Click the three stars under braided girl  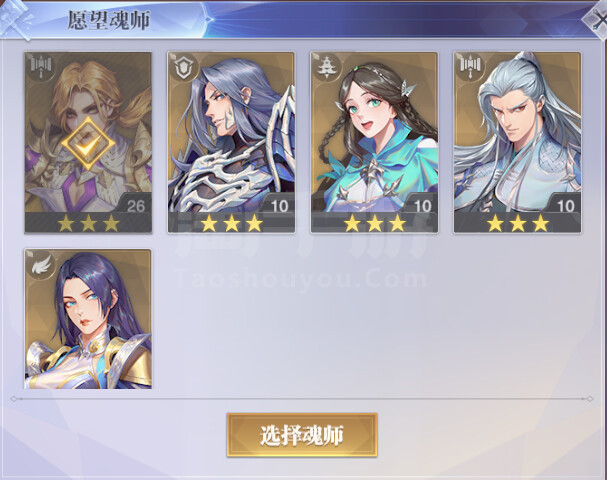tap(374, 223)
